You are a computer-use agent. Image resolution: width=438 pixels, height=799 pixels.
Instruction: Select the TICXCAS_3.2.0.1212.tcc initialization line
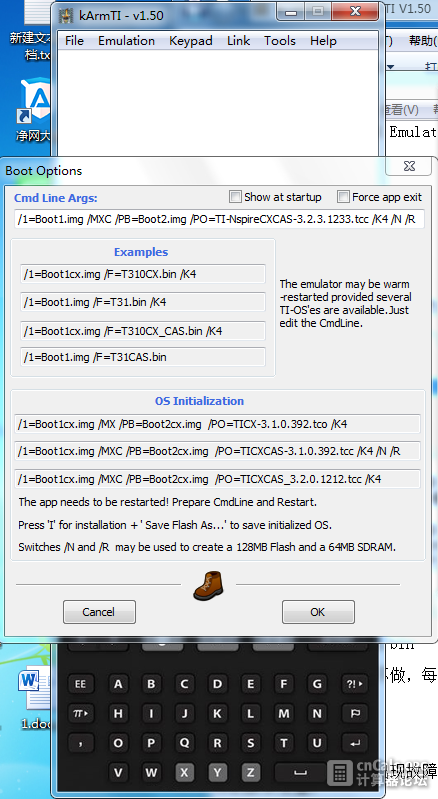pos(217,479)
